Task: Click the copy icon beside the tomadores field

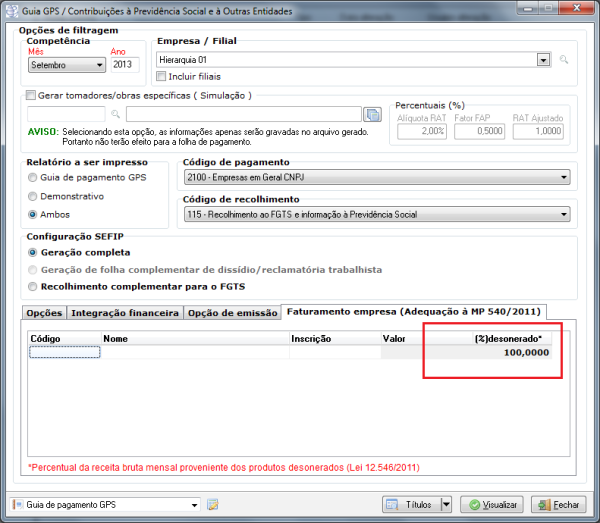Action: (x=373, y=114)
